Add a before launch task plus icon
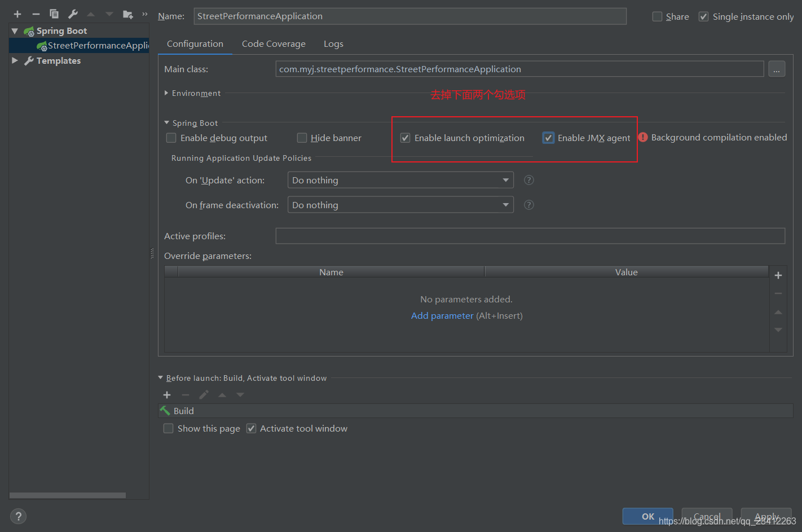The height and width of the screenshot is (532, 802). pos(167,395)
